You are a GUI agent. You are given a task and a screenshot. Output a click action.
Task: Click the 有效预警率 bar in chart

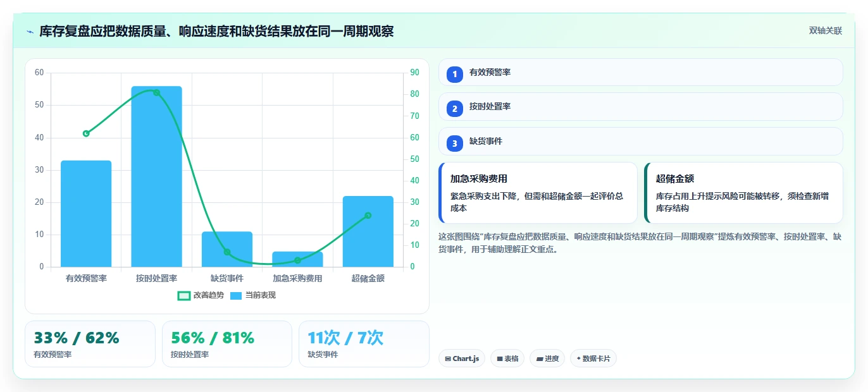[86, 214]
